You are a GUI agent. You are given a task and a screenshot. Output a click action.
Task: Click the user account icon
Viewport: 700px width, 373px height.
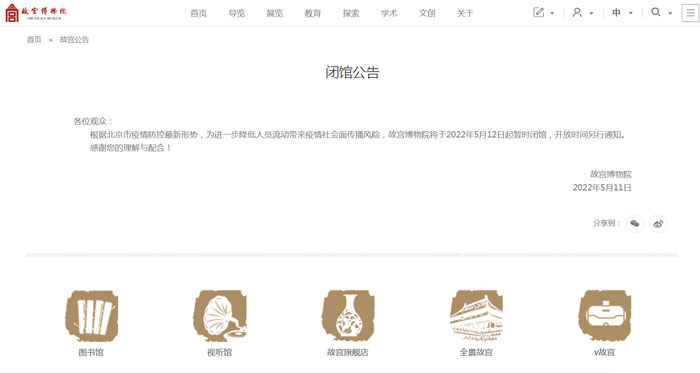coord(577,12)
